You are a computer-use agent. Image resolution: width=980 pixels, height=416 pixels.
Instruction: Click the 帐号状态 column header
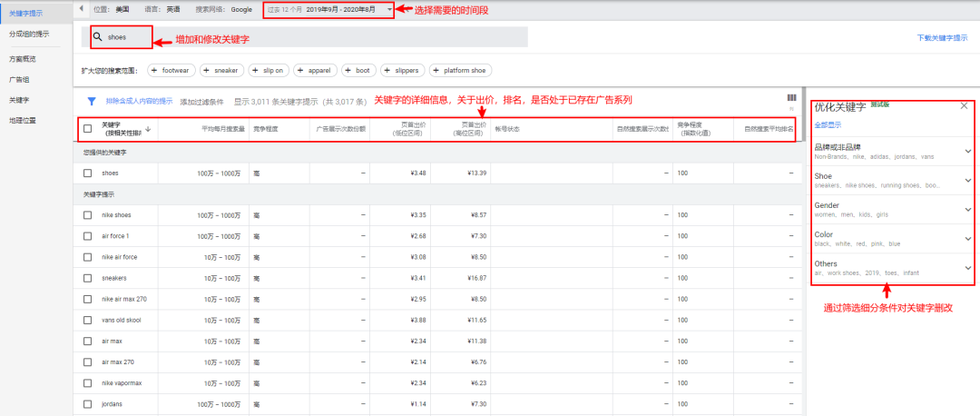[507, 129]
